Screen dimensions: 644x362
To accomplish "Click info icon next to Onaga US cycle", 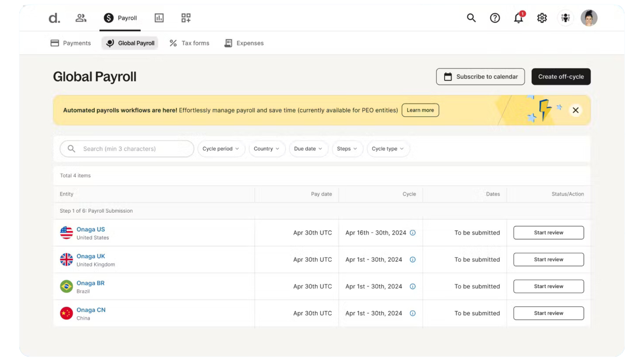I will [413, 233].
